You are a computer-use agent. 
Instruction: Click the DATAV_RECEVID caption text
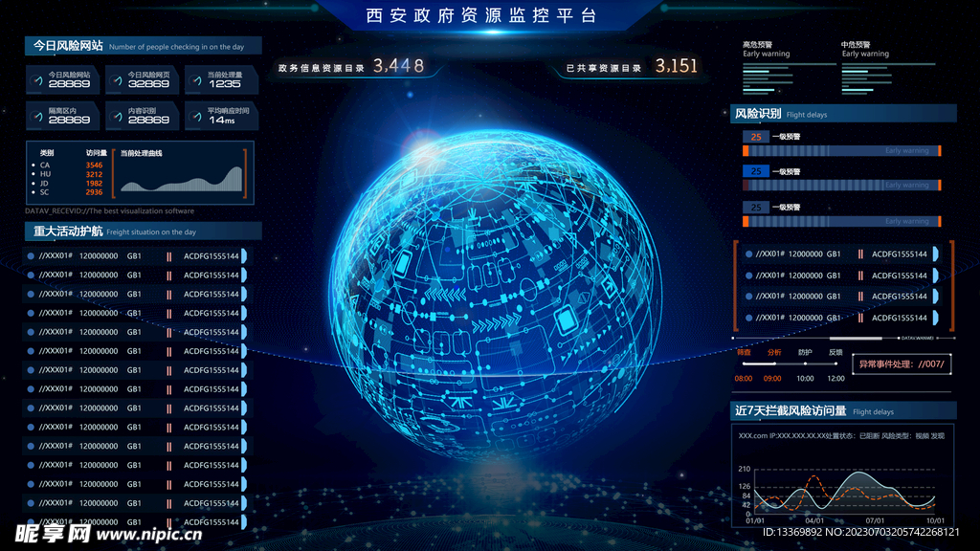pos(109,211)
